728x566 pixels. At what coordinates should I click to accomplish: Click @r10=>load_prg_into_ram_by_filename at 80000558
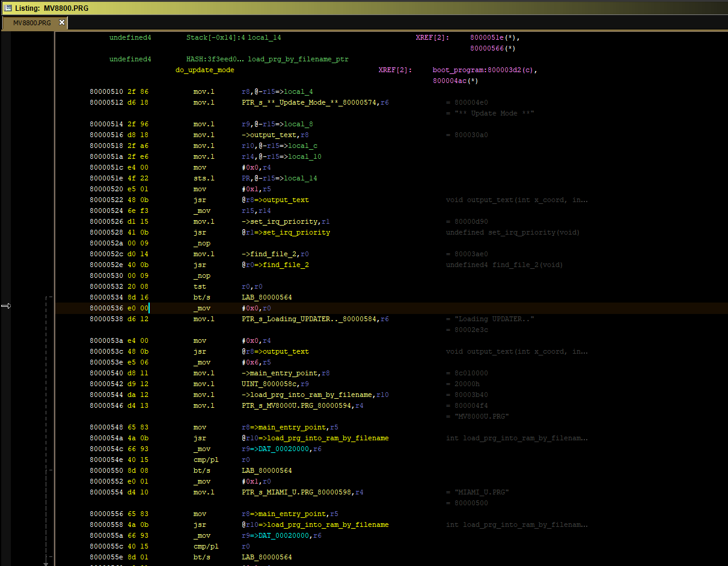tap(315, 524)
